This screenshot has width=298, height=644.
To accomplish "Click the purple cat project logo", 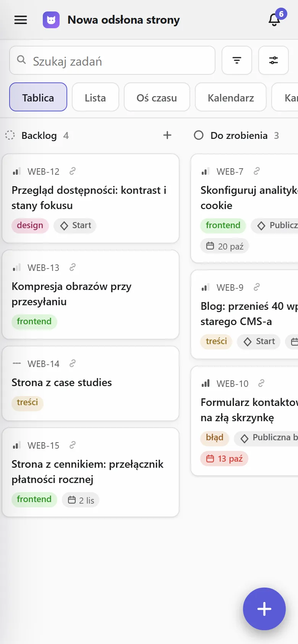I will click(x=51, y=20).
